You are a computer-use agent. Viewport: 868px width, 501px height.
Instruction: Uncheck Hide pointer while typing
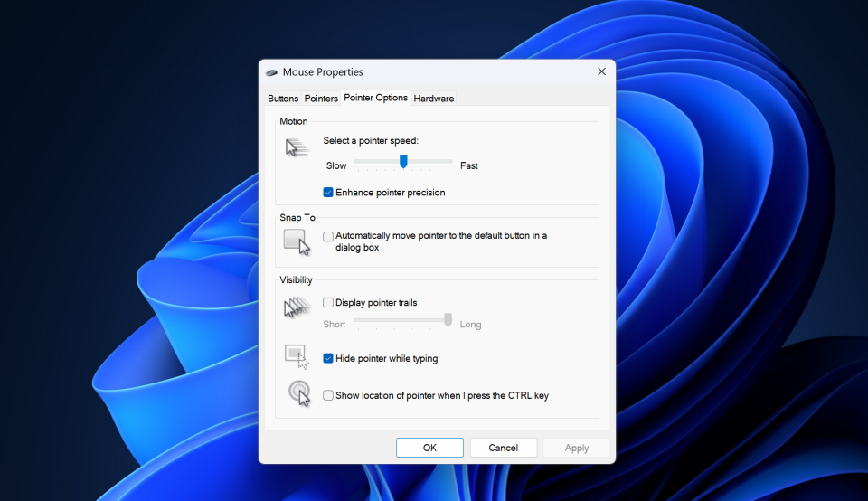(328, 359)
